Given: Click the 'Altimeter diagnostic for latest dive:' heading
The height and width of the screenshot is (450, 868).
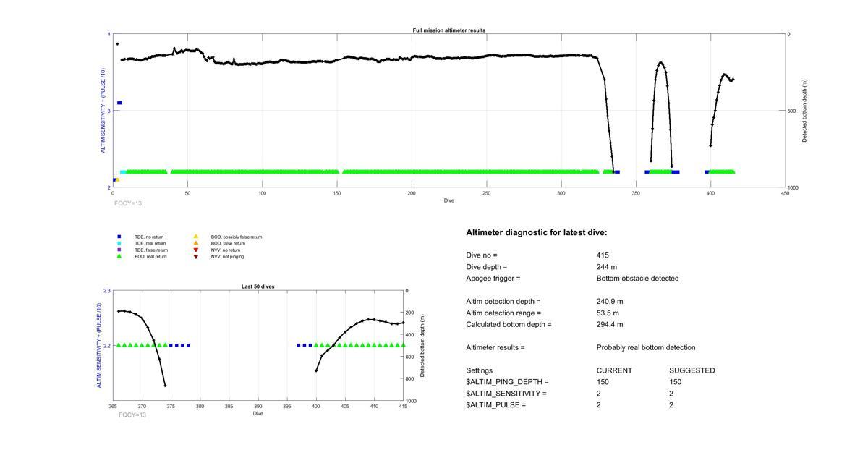Looking at the screenshot, I should coord(537,232).
